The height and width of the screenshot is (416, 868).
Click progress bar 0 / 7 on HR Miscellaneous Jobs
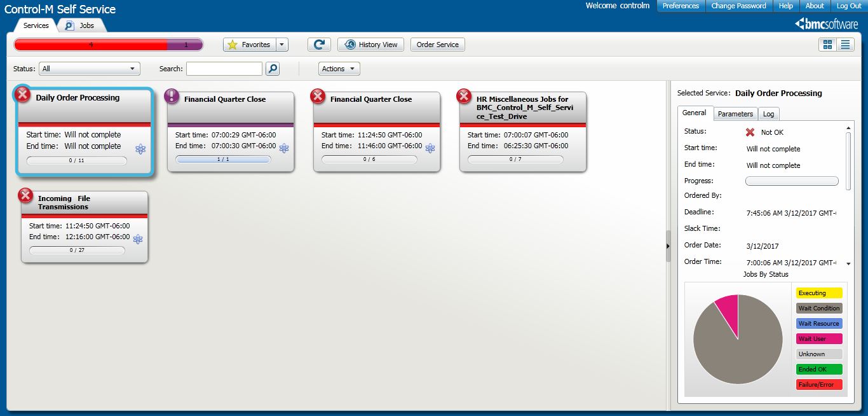pos(515,159)
